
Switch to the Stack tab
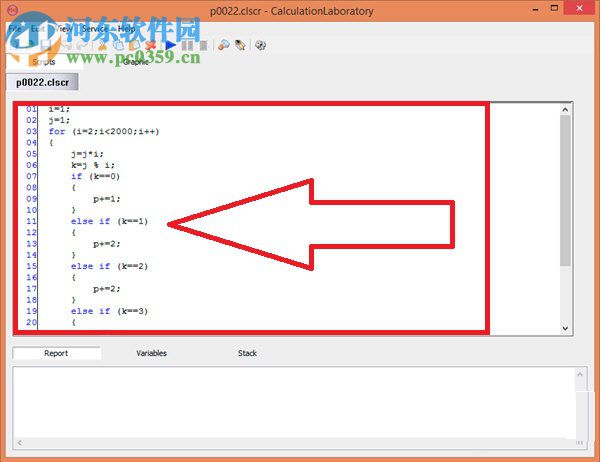click(x=247, y=353)
